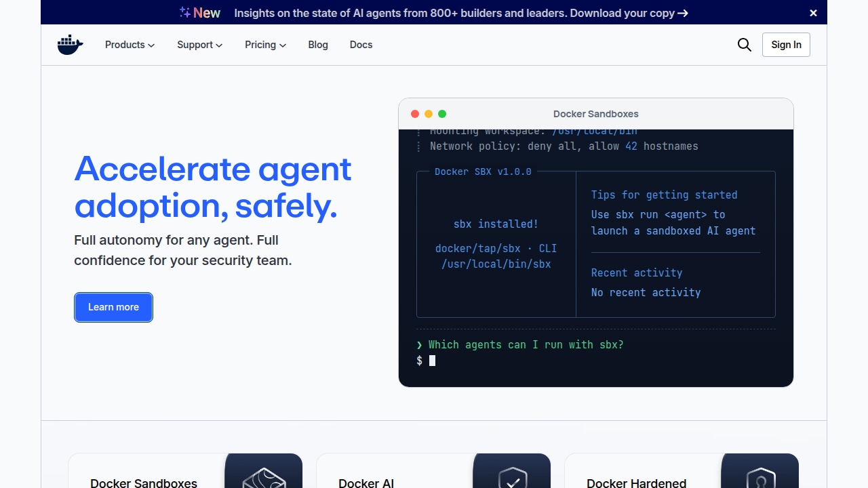This screenshot has width=868, height=488.
Task: Click the Docker Hardened card shield icon
Action: coord(760,477)
